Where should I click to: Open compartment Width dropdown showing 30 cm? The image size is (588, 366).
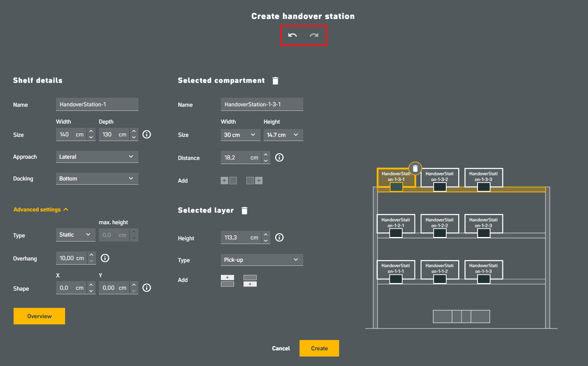tap(241, 135)
